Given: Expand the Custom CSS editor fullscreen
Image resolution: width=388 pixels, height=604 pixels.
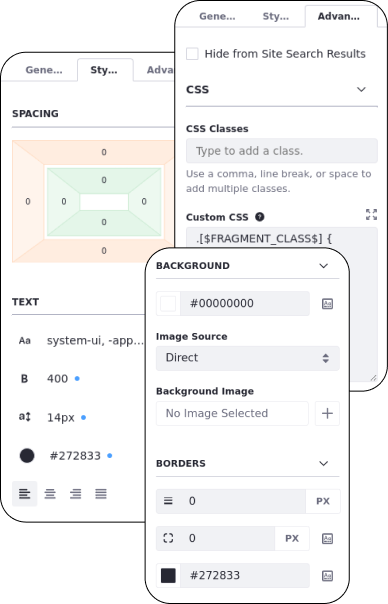Looking at the screenshot, I should click(371, 215).
